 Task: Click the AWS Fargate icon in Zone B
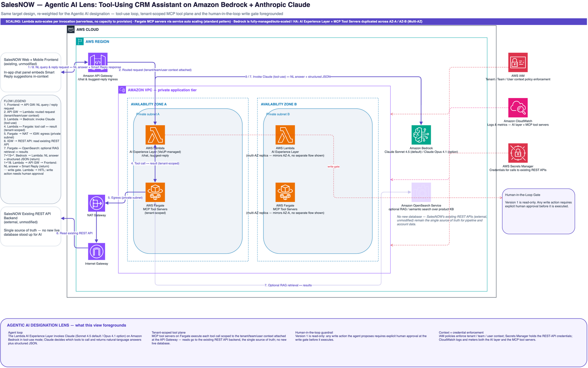click(285, 192)
